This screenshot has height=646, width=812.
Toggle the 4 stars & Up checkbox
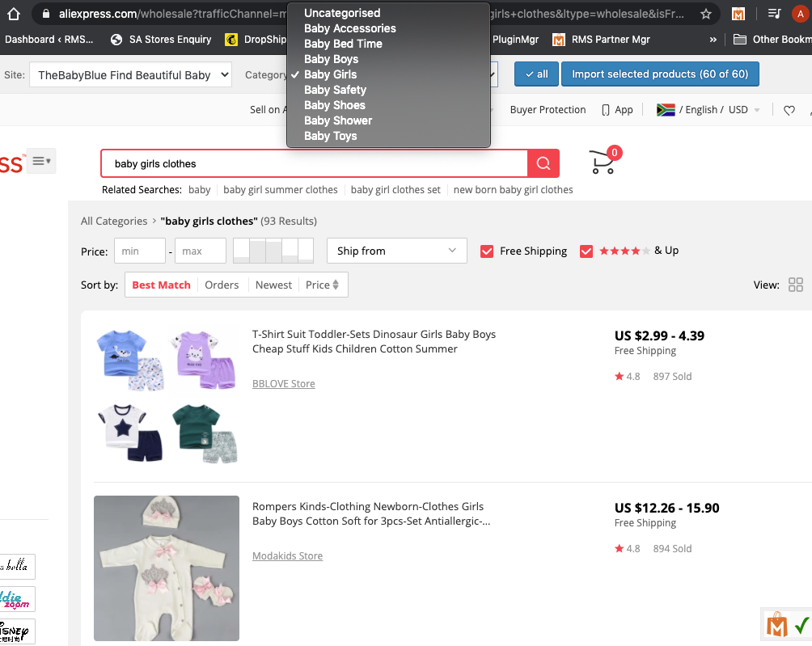pos(586,251)
